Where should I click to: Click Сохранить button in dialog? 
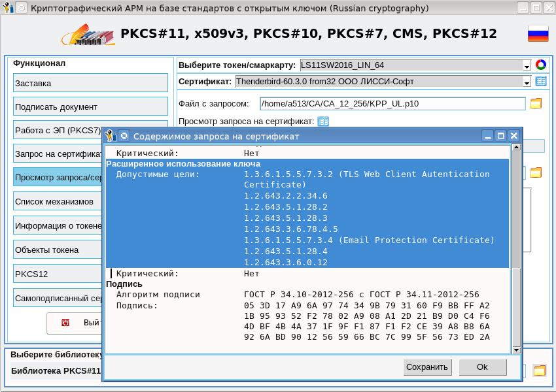(427, 367)
